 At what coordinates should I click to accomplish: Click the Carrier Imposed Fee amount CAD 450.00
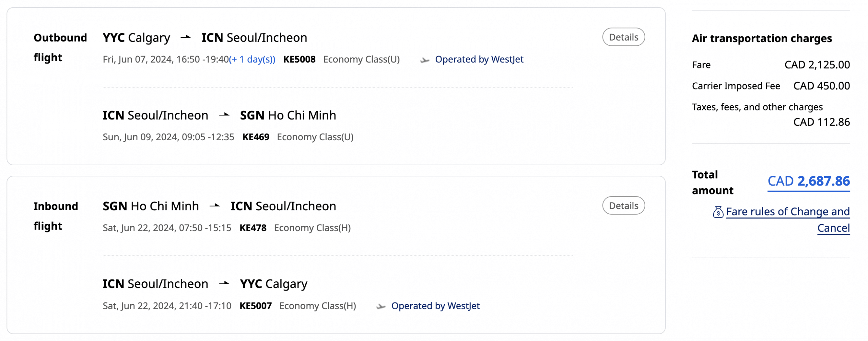(x=821, y=86)
